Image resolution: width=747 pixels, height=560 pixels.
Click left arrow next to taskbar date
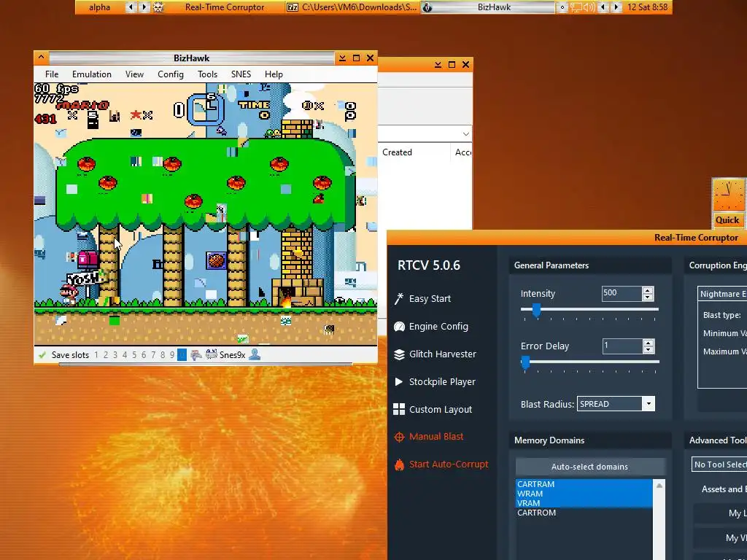pyautogui.click(x=603, y=7)
